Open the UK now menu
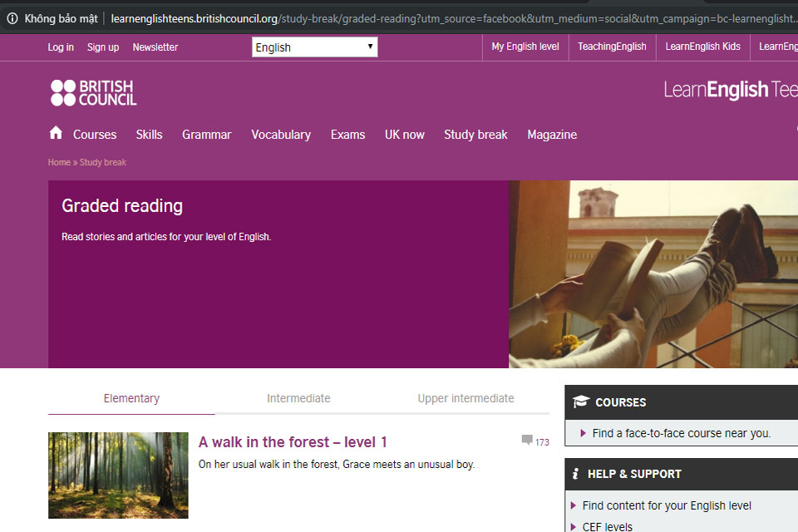The image size is (798, 532). [405, 135]
